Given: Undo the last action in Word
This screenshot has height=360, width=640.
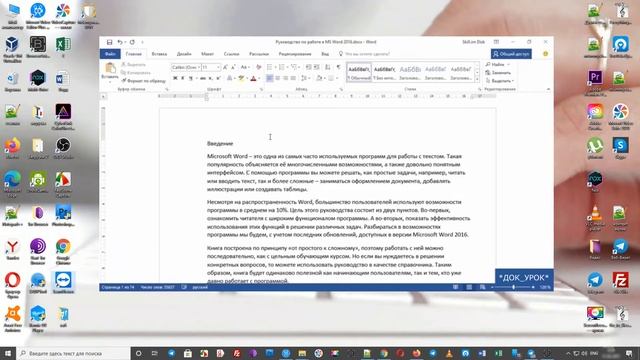Looking at the screenshot, I should (x=120, y=42).
